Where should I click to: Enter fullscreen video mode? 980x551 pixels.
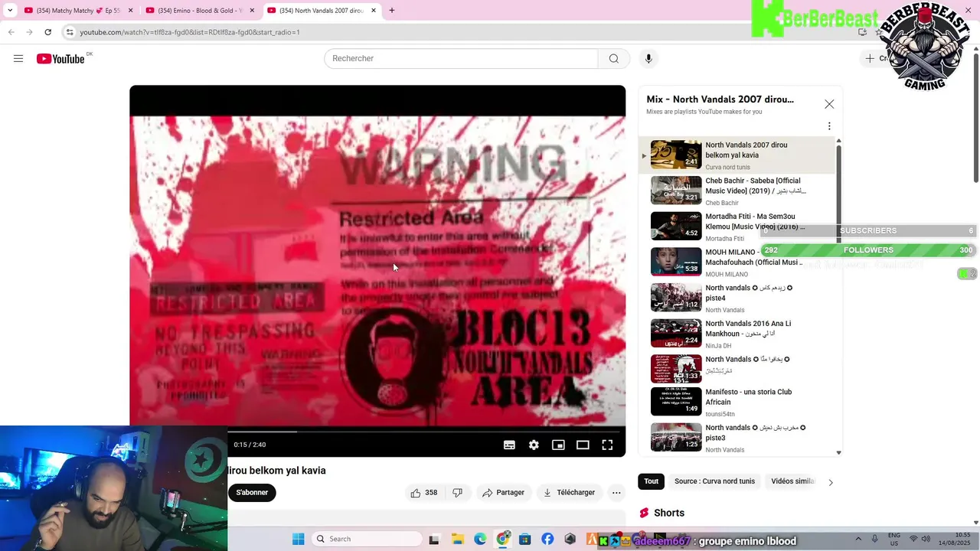coord(607,445)
